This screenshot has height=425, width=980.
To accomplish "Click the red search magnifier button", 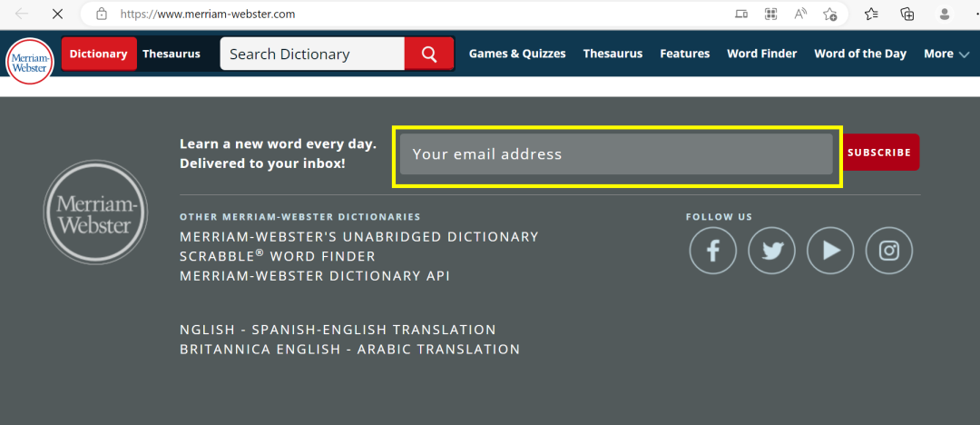I will (x=428, y=54).
